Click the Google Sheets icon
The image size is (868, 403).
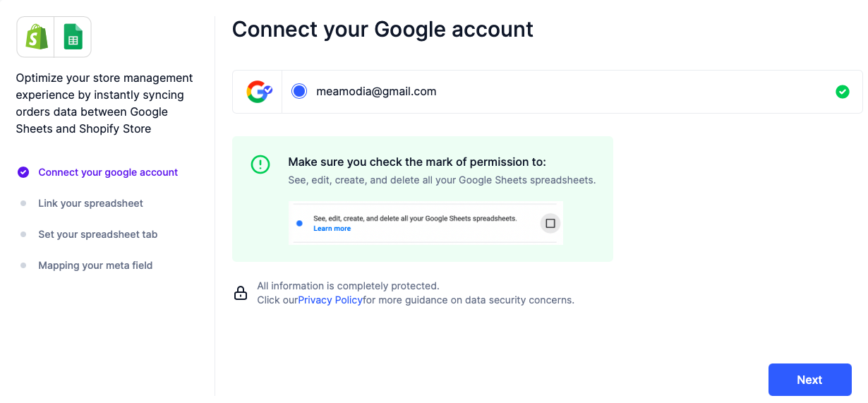point(73,37)
